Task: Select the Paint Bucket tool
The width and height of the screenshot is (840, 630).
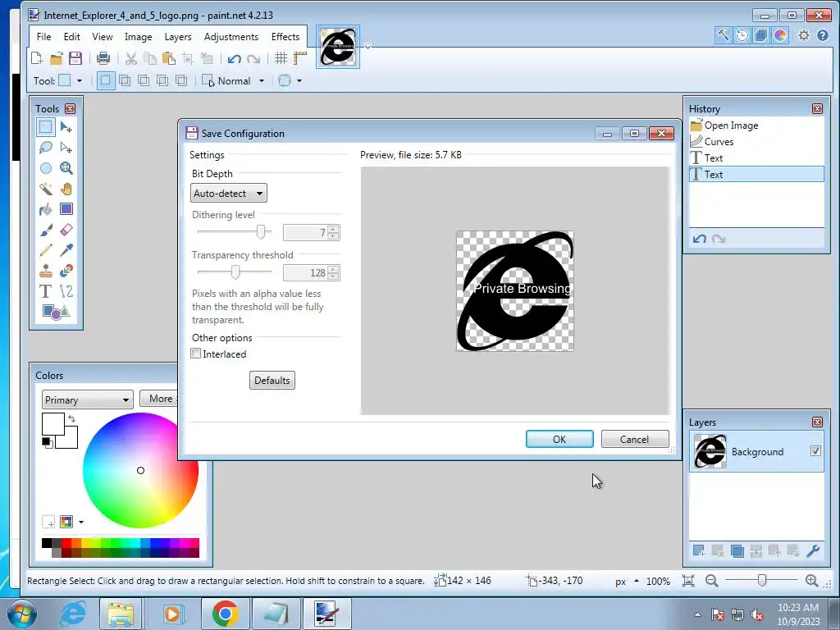Action: [x=46, y=209]
